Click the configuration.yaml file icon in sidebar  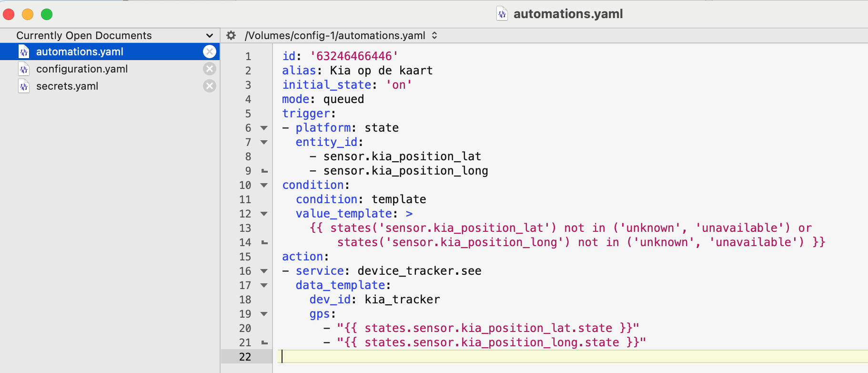(24, 69)
